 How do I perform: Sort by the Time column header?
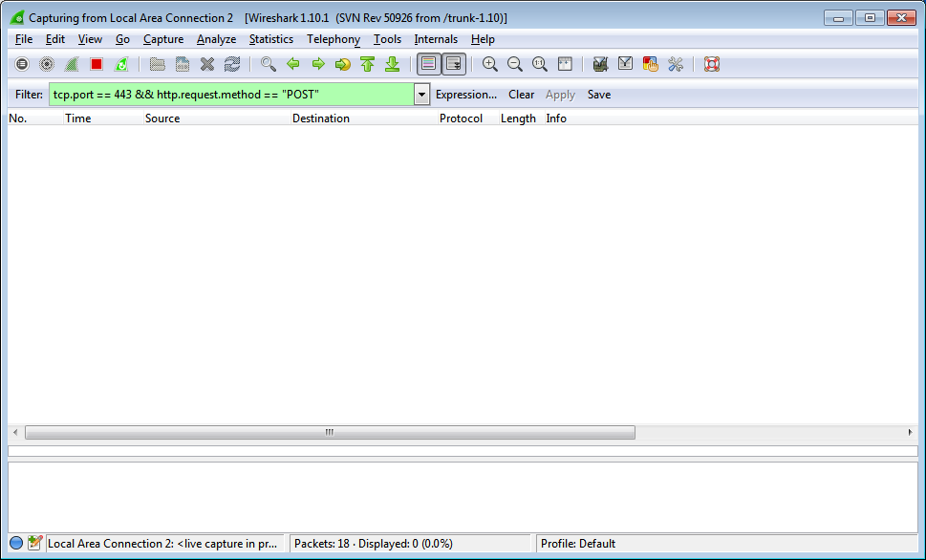(103, 118)
